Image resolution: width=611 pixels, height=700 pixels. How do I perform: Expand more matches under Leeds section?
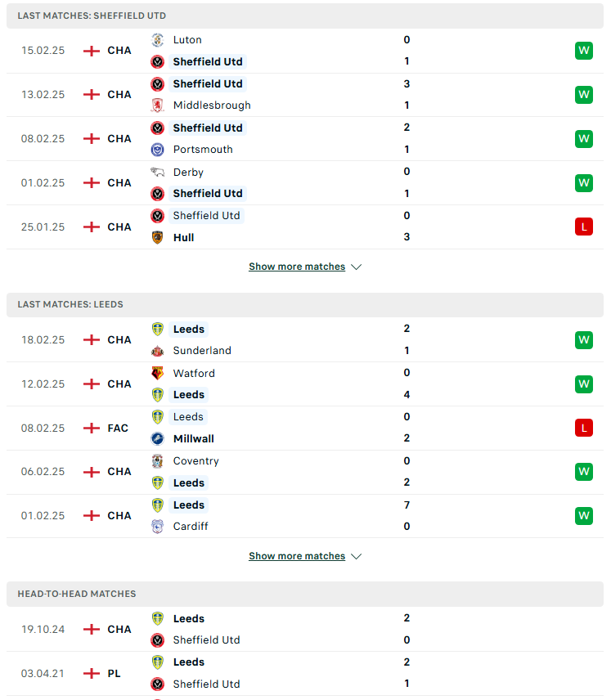pyautogui.click(x=297, y=556)
